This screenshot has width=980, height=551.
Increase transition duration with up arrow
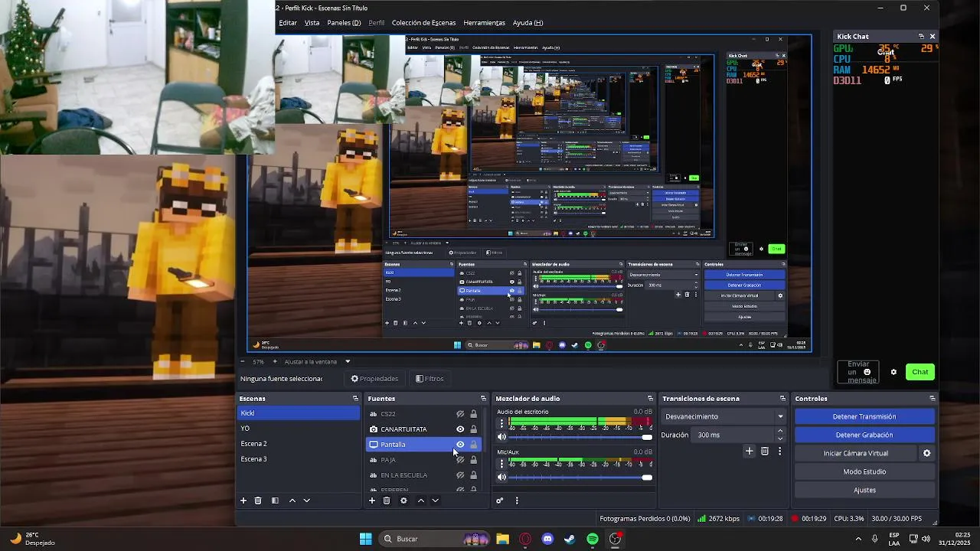coord(780,431)
